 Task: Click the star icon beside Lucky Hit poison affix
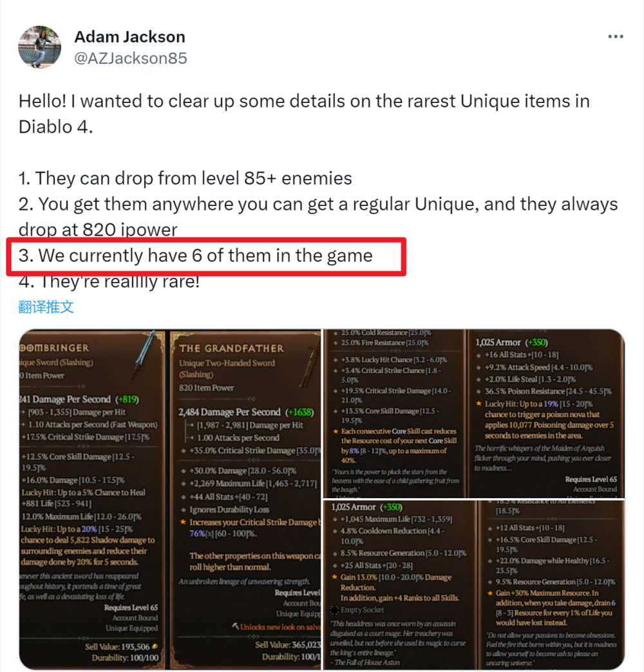coord(479,404)
